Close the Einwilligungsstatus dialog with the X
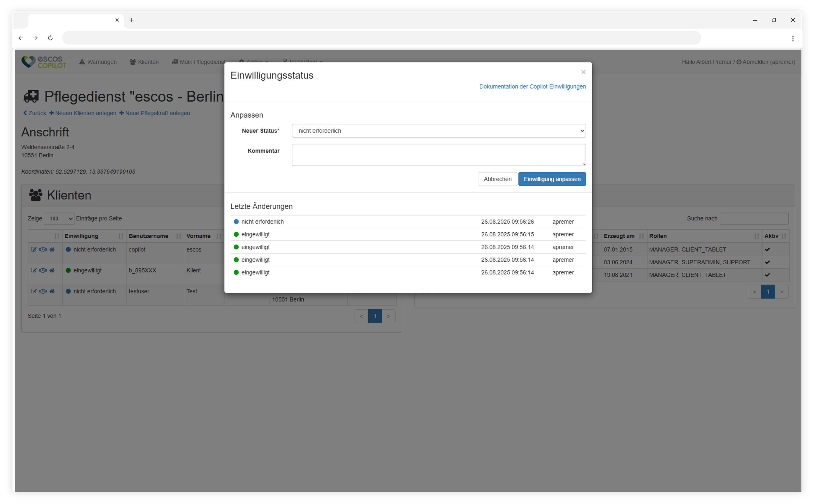This screenshot has height=504, width=814. tap(583, 72)
